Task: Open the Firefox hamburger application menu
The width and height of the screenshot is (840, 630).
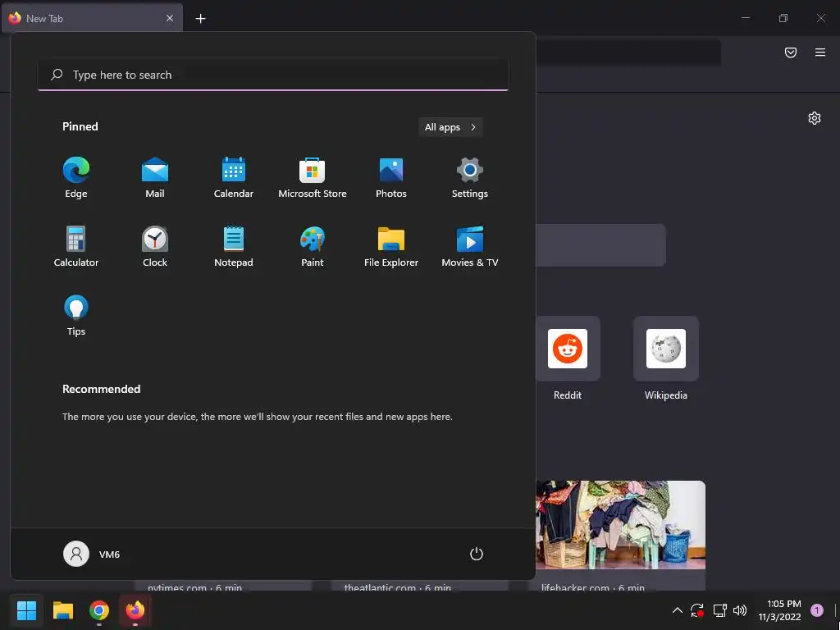Action: 820,52
